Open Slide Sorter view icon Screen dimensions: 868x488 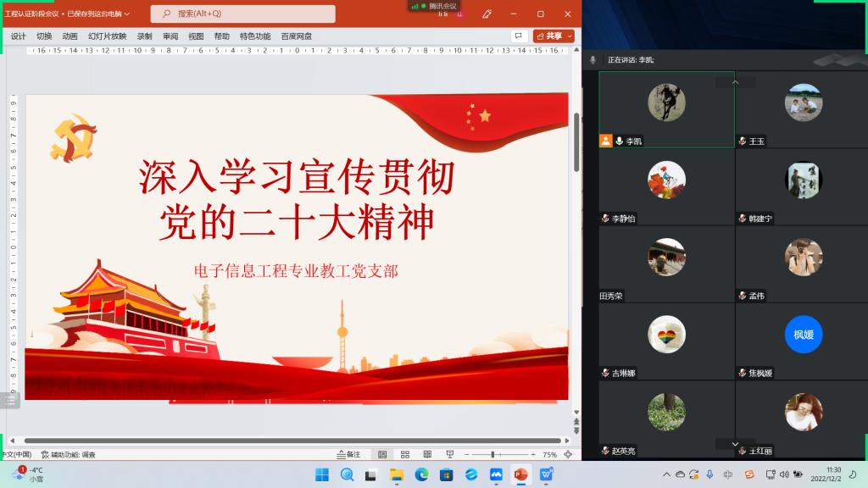(405, 455)
